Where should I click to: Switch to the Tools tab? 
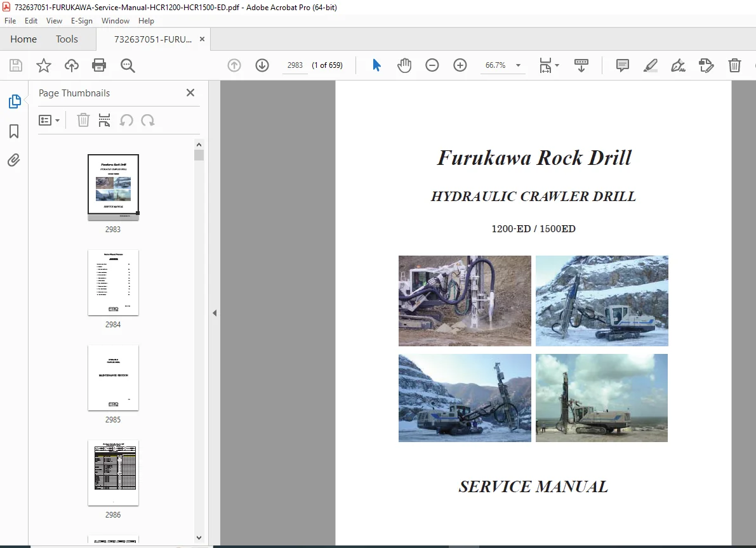pos(67,39)
